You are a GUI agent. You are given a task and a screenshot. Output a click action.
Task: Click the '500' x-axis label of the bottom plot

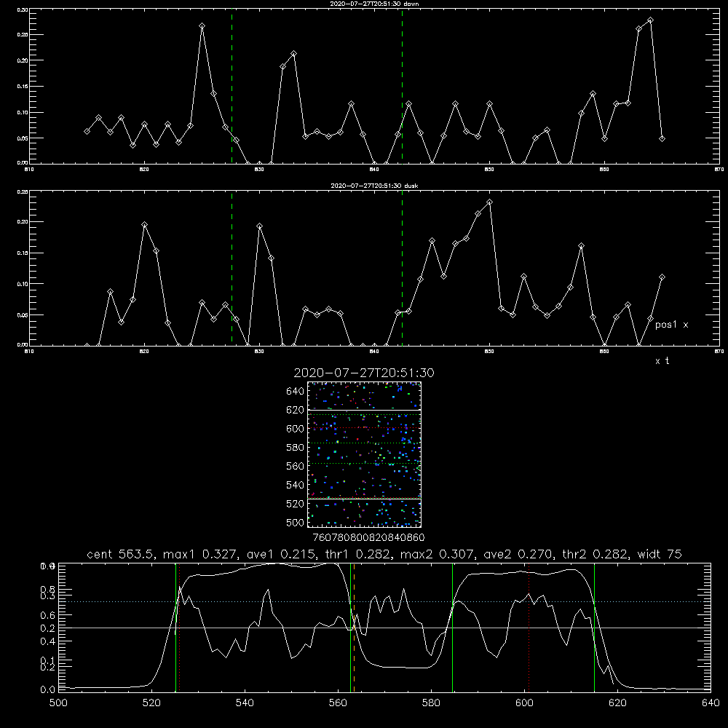[58, 703]
